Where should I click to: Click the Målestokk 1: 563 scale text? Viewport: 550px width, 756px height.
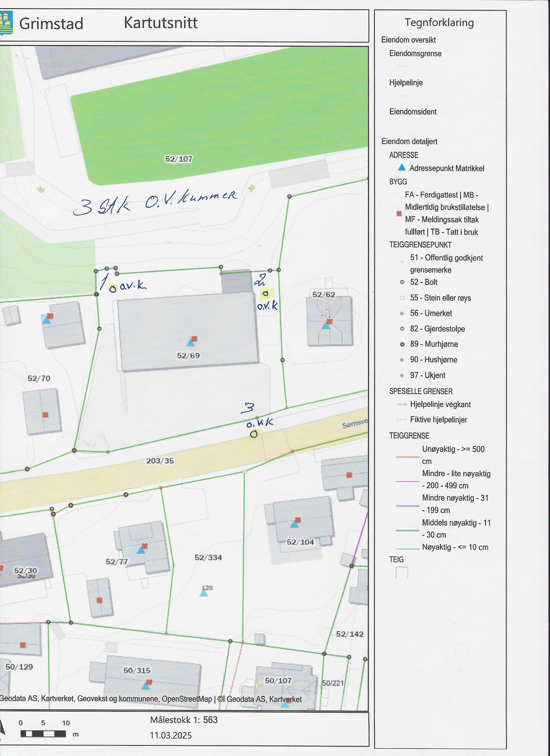coord(184,720)
